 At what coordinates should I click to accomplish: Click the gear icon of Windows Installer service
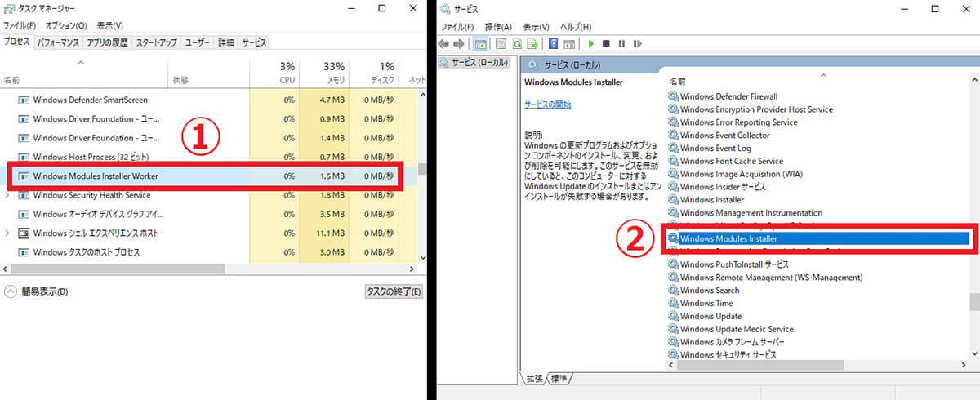point(673,200)
